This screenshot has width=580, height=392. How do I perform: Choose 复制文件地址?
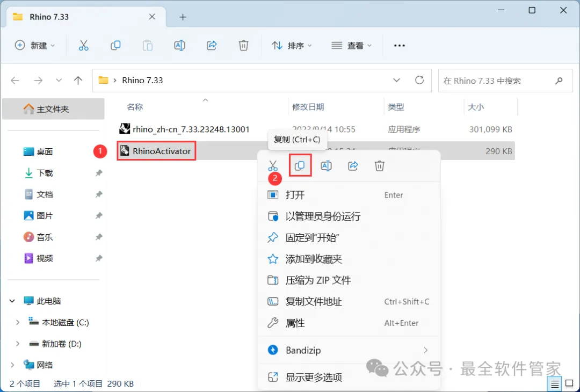pyautogui.click(x=349, y=302)
